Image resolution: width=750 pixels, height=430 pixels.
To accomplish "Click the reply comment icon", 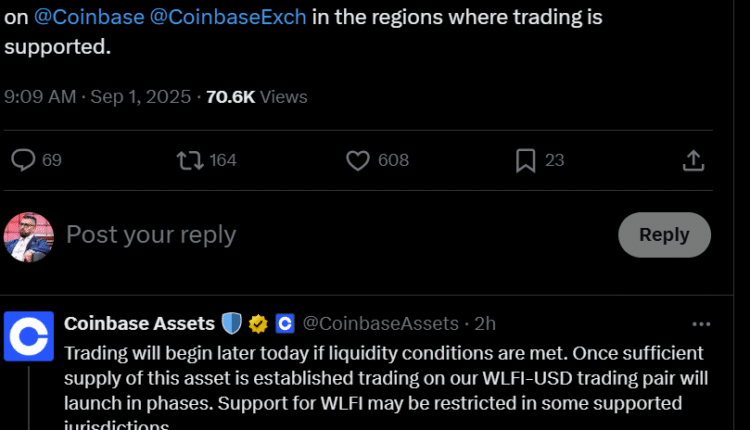I will (23, 160).
